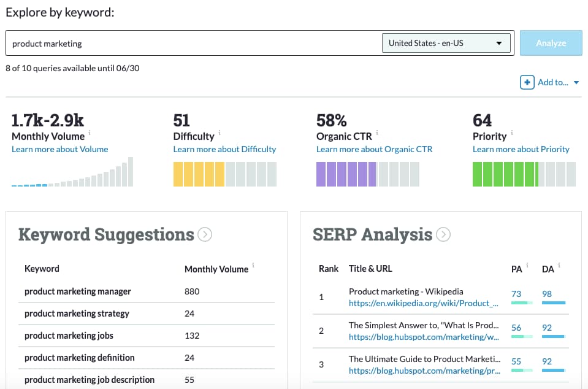Click the Analyze button
The image size is (588, 389).
[551, 43]
